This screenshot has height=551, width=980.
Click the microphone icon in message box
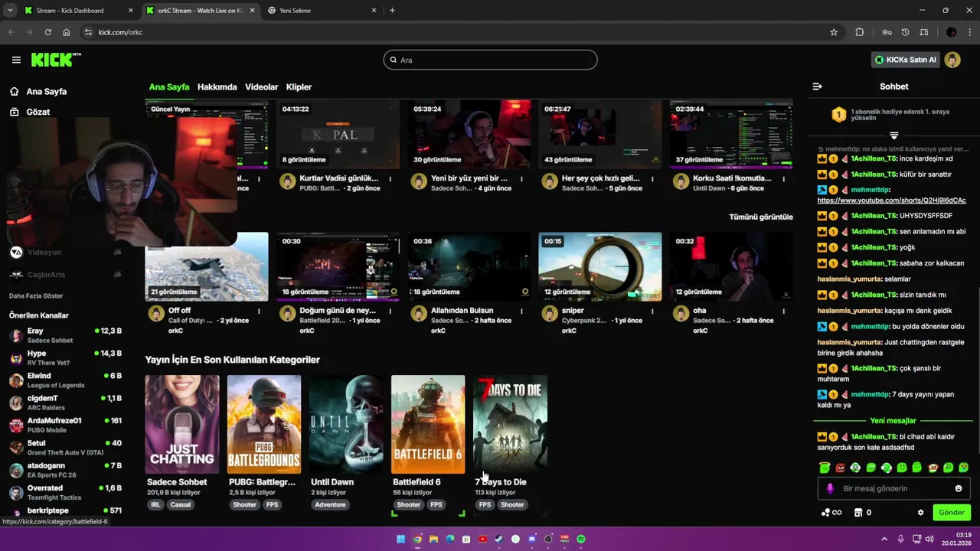[830, 488]
